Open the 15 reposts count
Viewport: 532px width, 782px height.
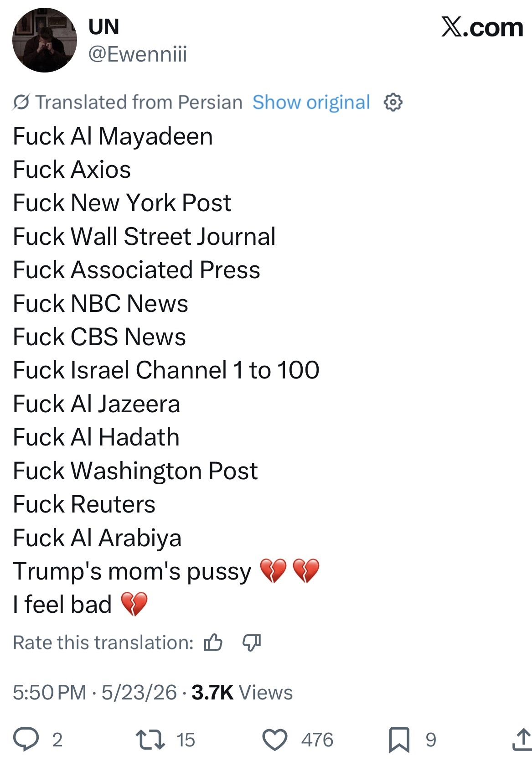click(x=186, y=740)
